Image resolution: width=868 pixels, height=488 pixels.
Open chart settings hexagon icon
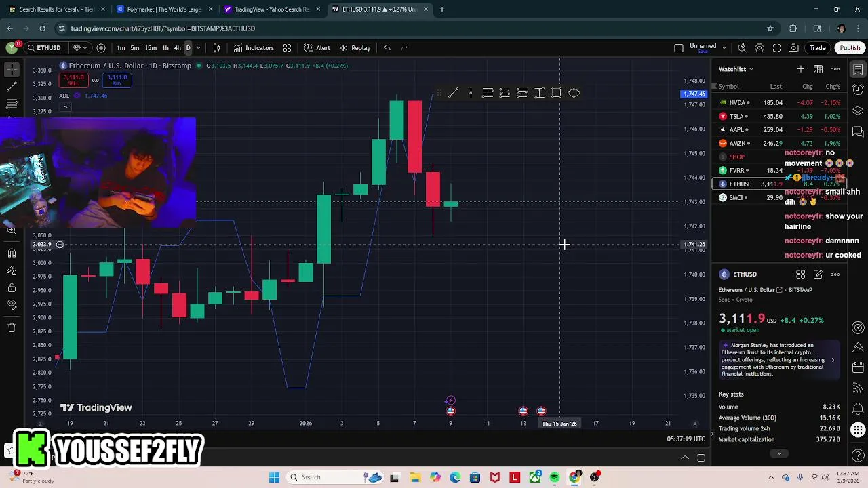(x=759, y=48)
